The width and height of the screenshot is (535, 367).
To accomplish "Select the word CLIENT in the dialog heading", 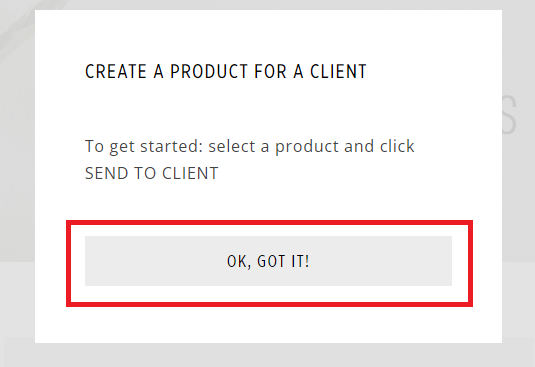I will click(338, 72).
